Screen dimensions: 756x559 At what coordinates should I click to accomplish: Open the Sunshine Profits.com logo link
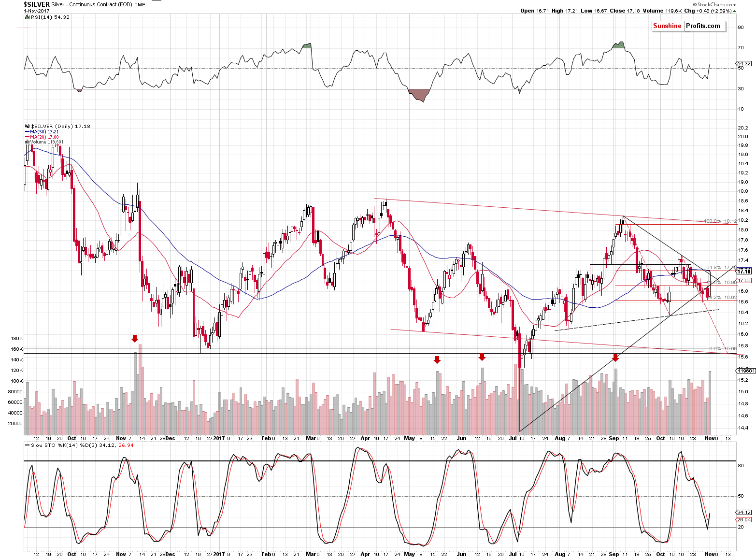tap(688, 26)
